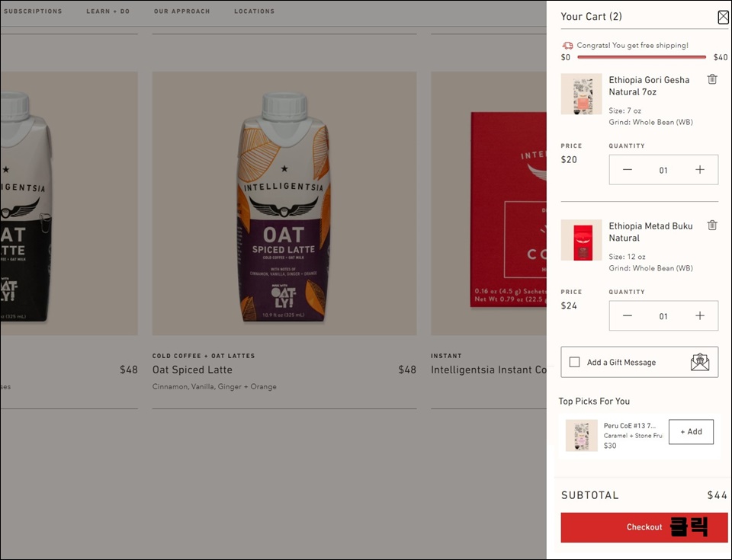Click the Instant category label

coord(446,356)
